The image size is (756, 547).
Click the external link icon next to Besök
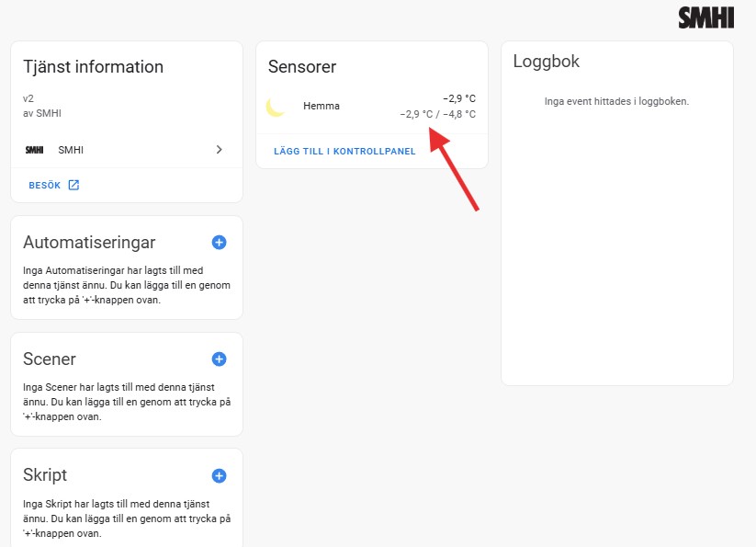[73, 185]
